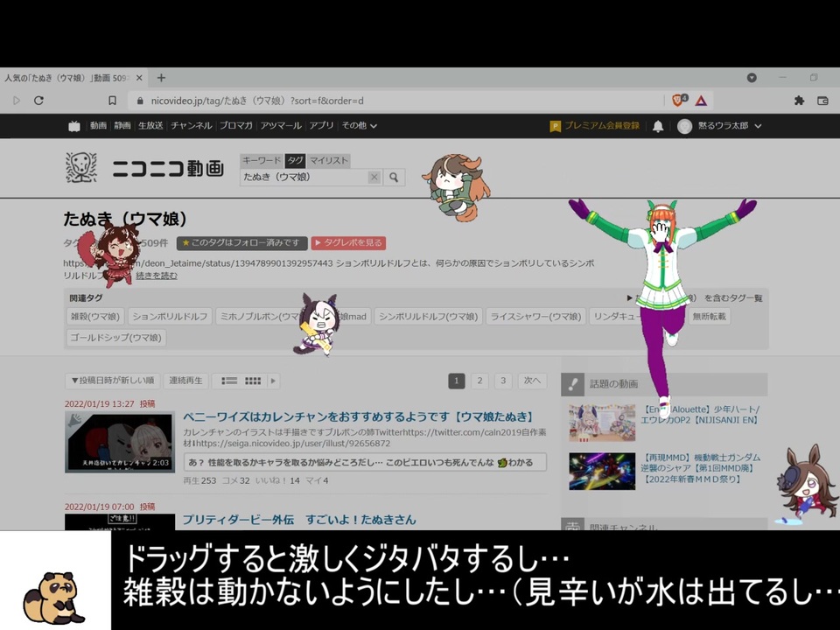This screenshot has height=630, width=840.
Task: Open ブロマガ in the top navigation
Action: pos(235,126)
